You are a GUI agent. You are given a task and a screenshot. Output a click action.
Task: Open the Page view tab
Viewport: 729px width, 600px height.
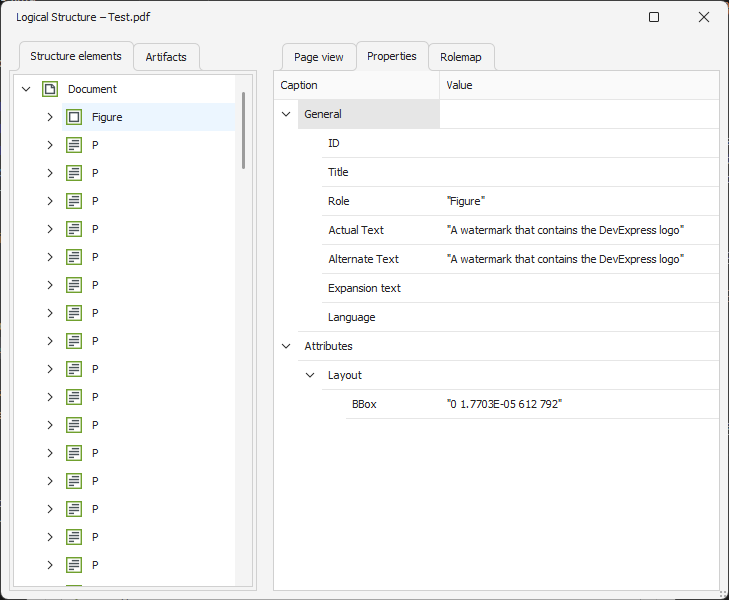click(318, 57)
